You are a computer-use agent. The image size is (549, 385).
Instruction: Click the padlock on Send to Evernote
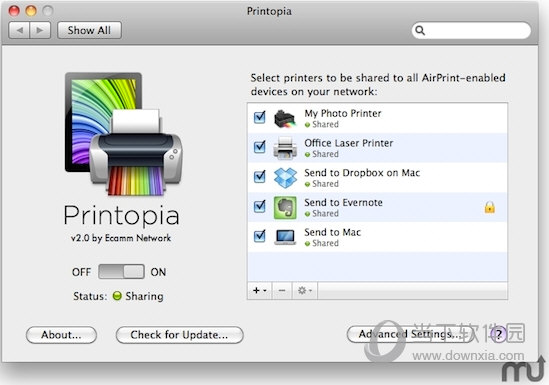point(489,207)
